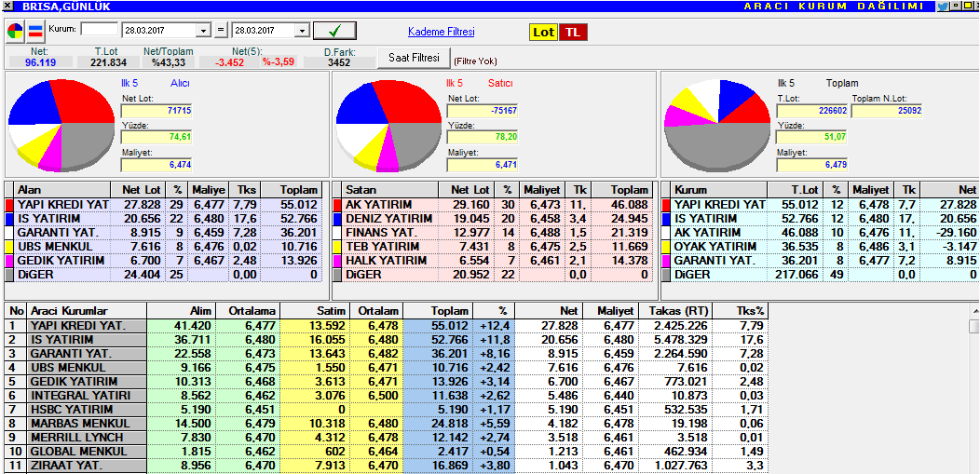Sort by the Satan column header

pos(390,189)
